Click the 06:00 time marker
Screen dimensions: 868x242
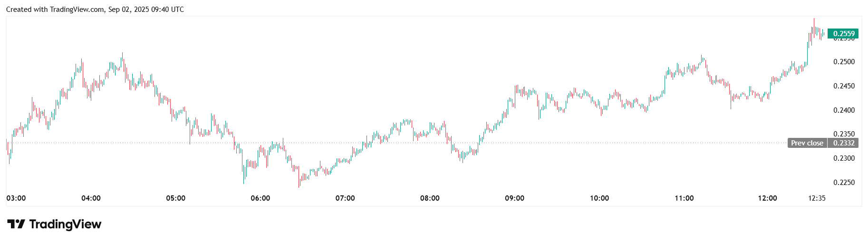[x=260, y=198]
